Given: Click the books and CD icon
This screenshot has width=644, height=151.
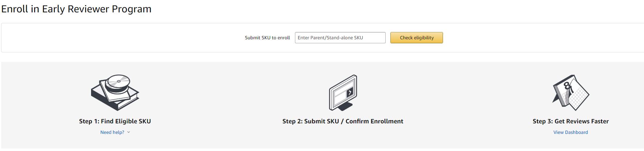Looking at the screenshot, I should click(x=115, y=92).
